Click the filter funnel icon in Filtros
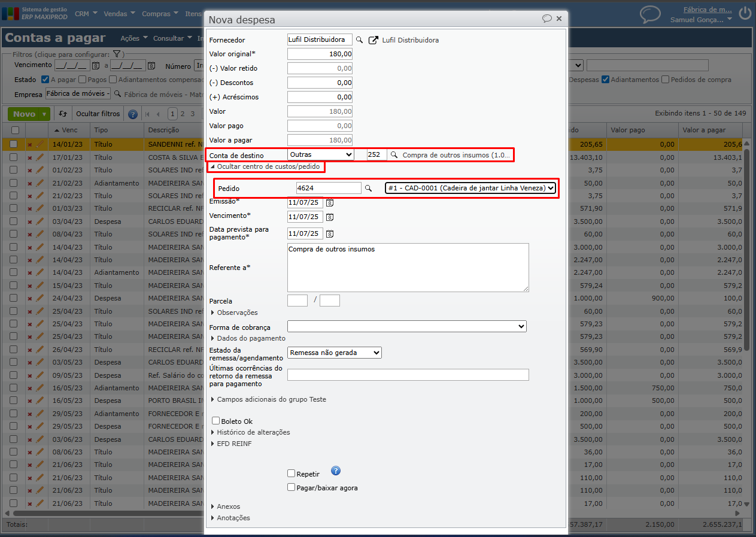The height and width of the screenshot is (537, 756). pyautogui.click(x=118, y=54)
